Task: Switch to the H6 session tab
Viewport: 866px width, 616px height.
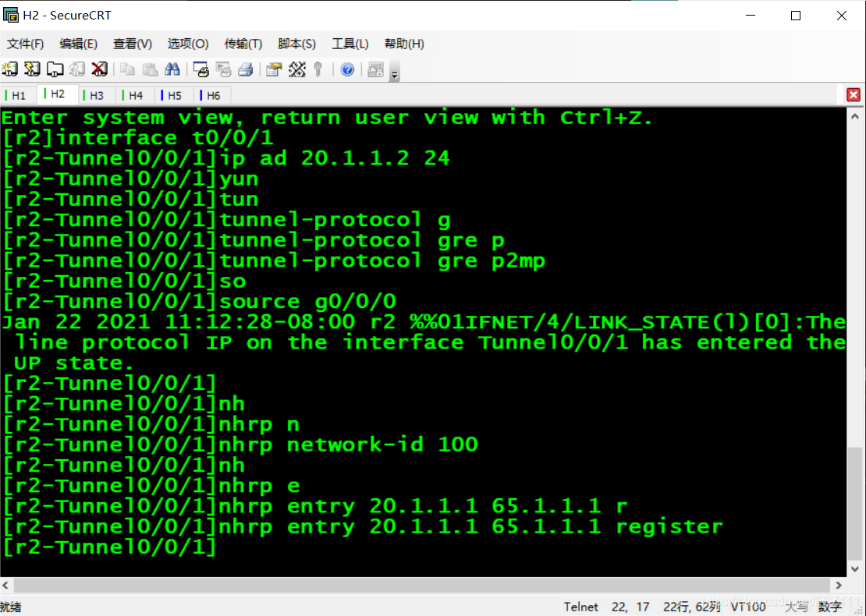Action: [x=213, y=95]
